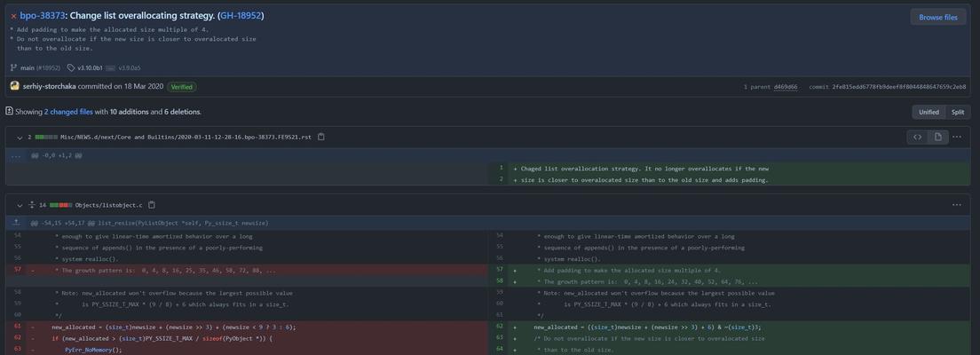Open the serhiy-storchaka author profile link
The width and height of the screenshot is (980, 355).
(51, 87)
